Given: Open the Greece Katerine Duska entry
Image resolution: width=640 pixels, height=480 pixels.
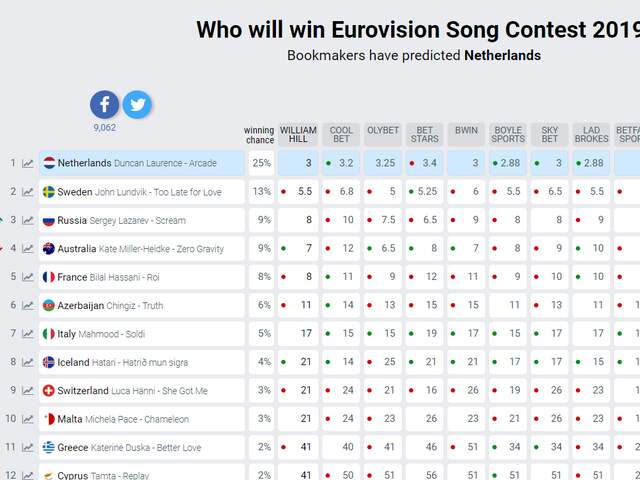Looking at the screenshot, I should coord(142,448).
